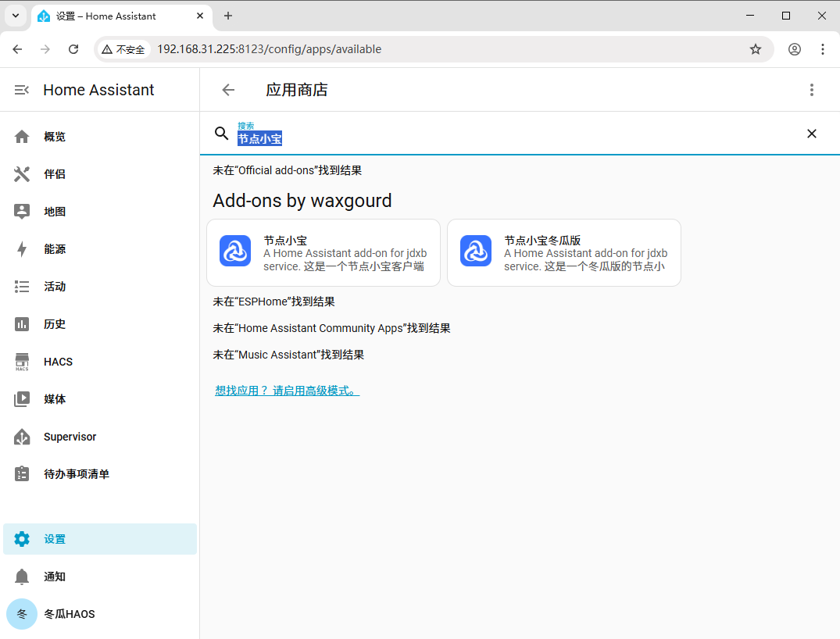
Task: Open Chrome three-dot menu
Action: tap(823, 49)
